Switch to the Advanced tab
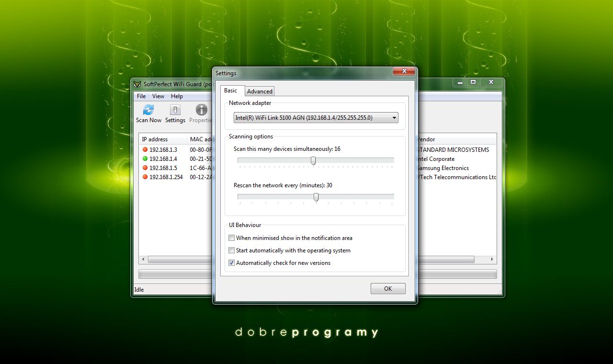The height and width of the screenshot is (364, 613). 260,91
